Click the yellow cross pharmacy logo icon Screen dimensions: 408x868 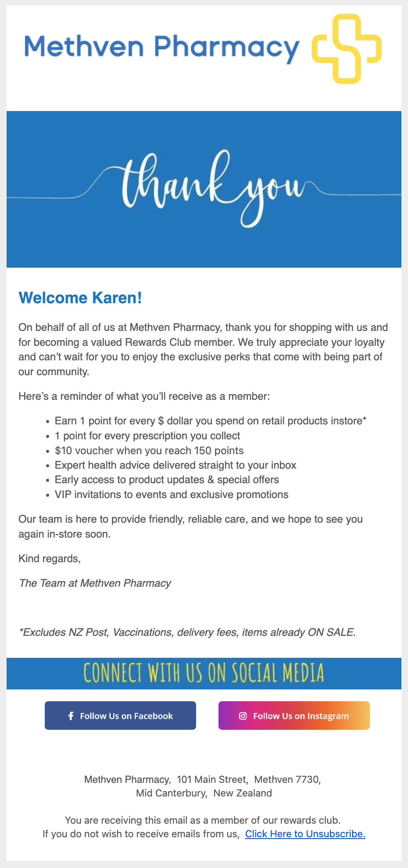coord(346,49)
